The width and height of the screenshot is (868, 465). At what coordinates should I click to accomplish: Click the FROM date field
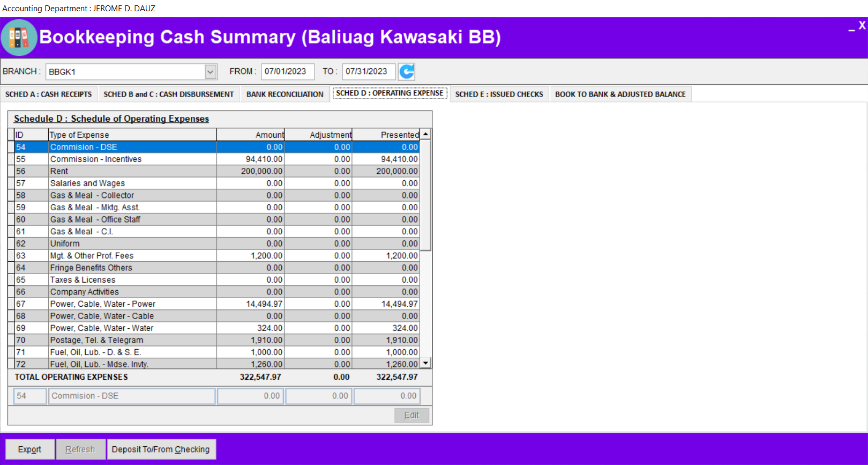288,71
